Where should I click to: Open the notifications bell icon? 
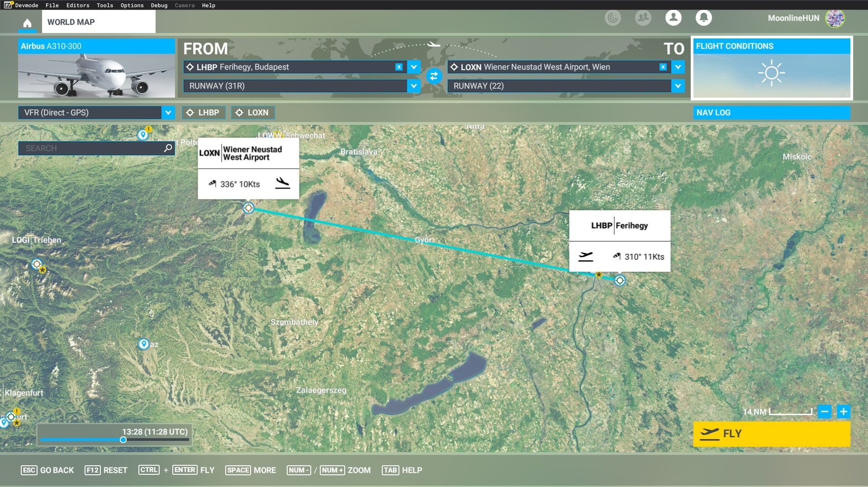(x=703, y=18)
